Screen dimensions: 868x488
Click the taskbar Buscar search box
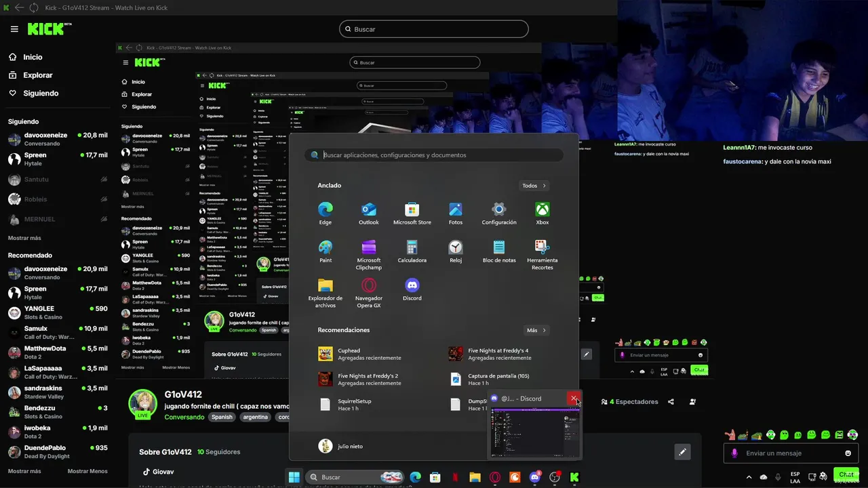[354, 477]
